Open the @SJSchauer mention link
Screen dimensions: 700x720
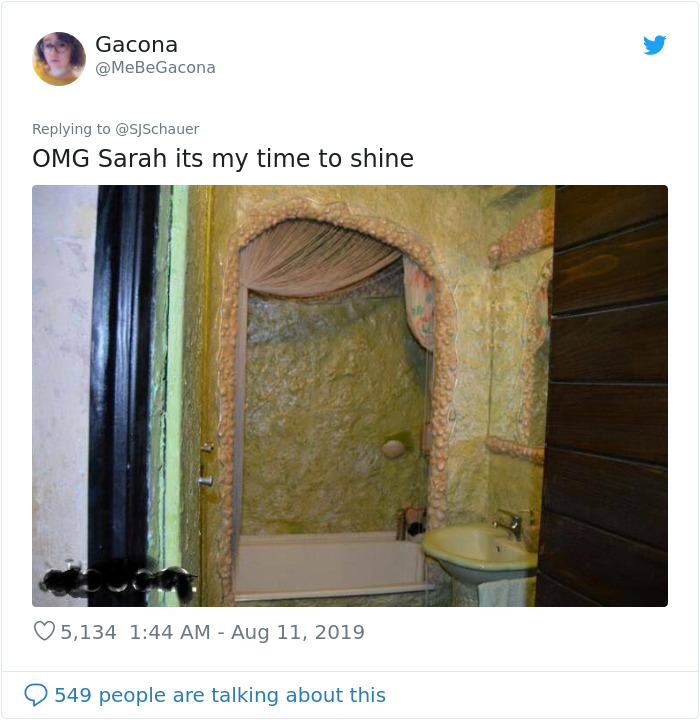(157, 129)
